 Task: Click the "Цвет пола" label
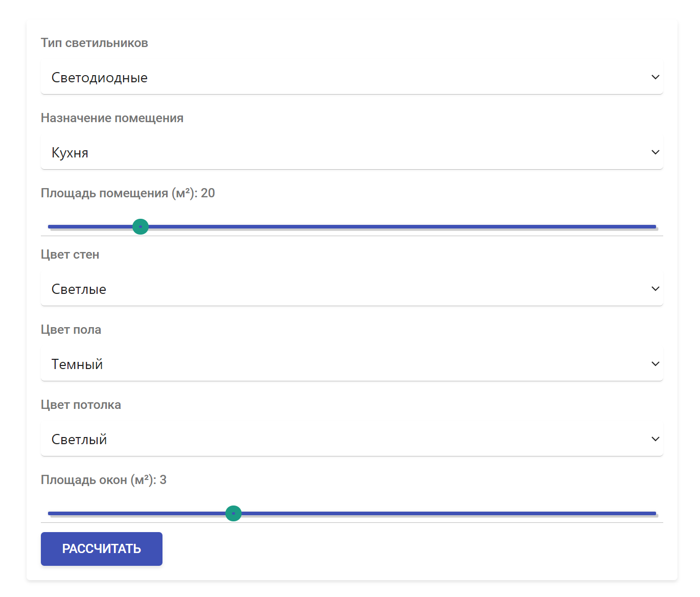(x=71, y=330)
